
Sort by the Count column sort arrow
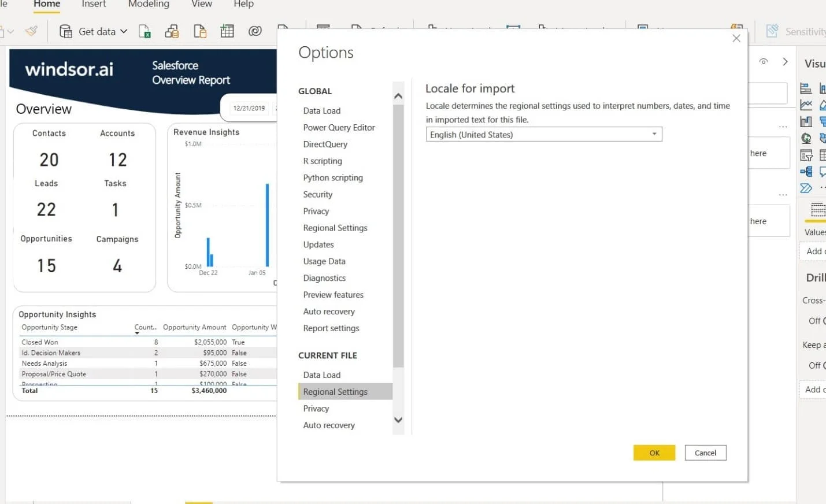137,333
